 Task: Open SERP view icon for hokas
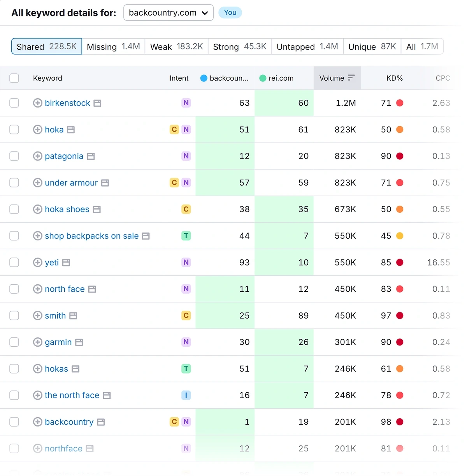pos(75,369)
